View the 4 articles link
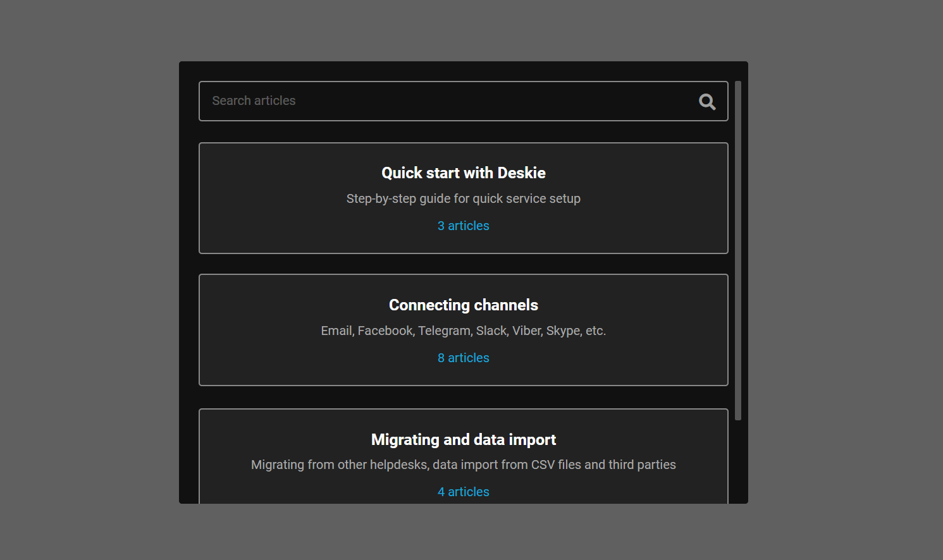The image size is (943, 560). (463, 492)
